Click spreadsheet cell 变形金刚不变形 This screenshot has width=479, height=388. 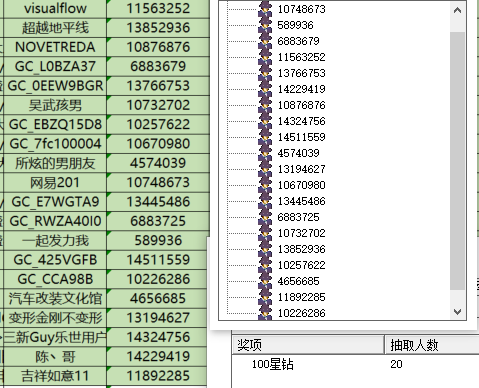point(55,318)
